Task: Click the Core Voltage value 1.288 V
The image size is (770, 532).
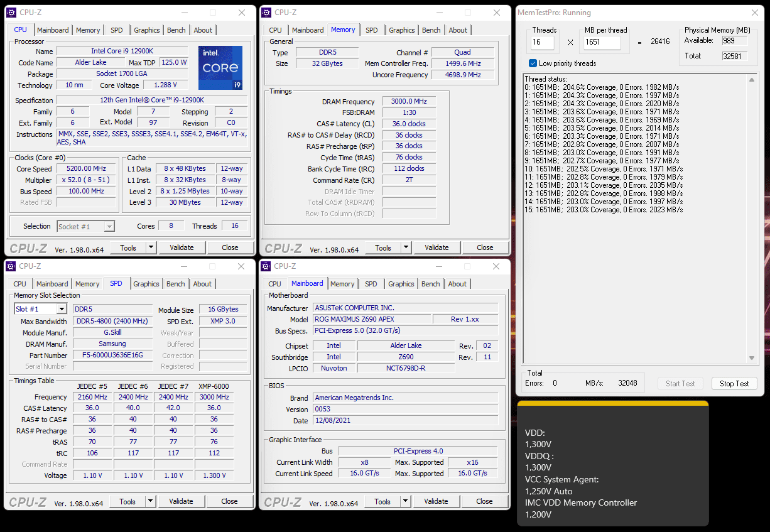Action: click(166, 85)
